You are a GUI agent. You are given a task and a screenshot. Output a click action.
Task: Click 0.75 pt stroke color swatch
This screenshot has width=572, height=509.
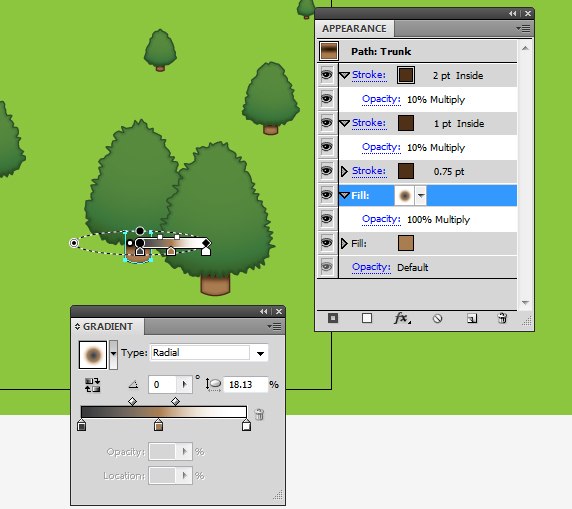click(406, 171)
